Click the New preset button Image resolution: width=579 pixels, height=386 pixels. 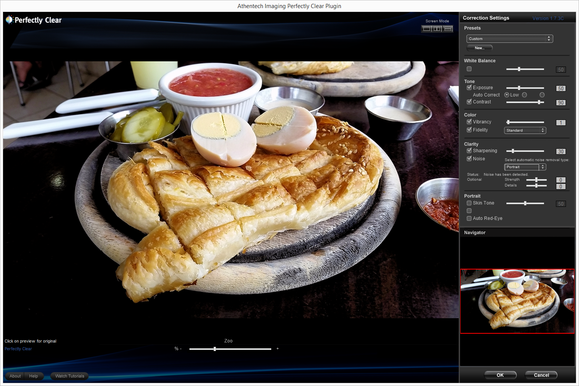(479, 48)
